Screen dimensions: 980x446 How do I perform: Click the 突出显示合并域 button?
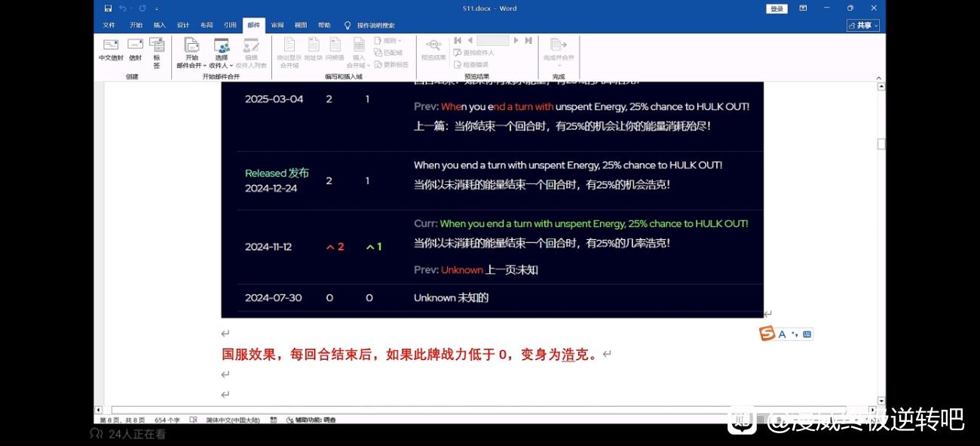(289, 53)
